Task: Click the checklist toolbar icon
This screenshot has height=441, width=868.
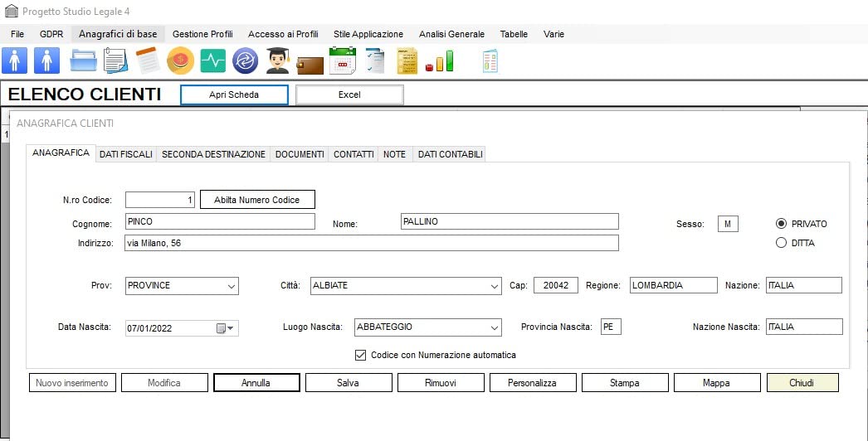Action: [375, 61]
